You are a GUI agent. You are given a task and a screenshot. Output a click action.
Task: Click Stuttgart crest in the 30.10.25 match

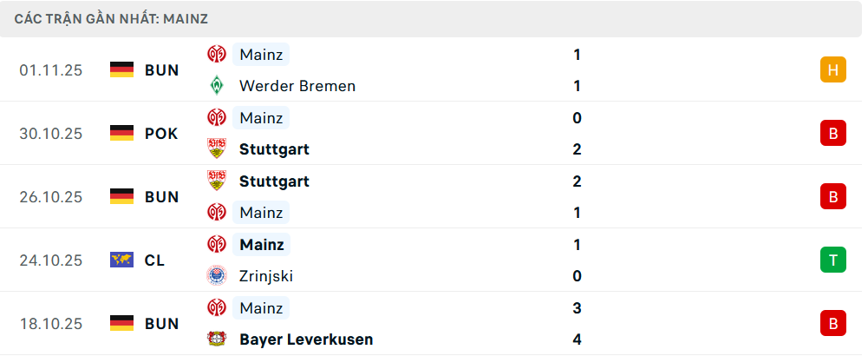click(217, 149)
